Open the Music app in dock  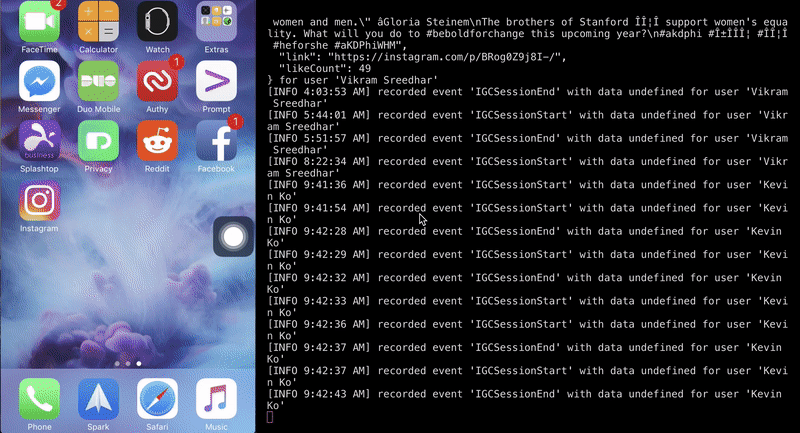click(216, 399)
